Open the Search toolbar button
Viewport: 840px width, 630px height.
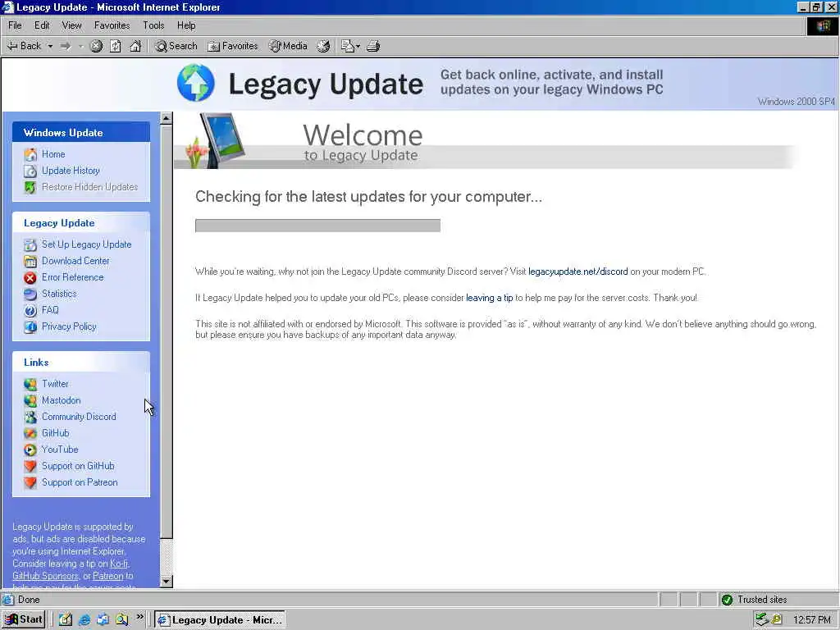176,46
